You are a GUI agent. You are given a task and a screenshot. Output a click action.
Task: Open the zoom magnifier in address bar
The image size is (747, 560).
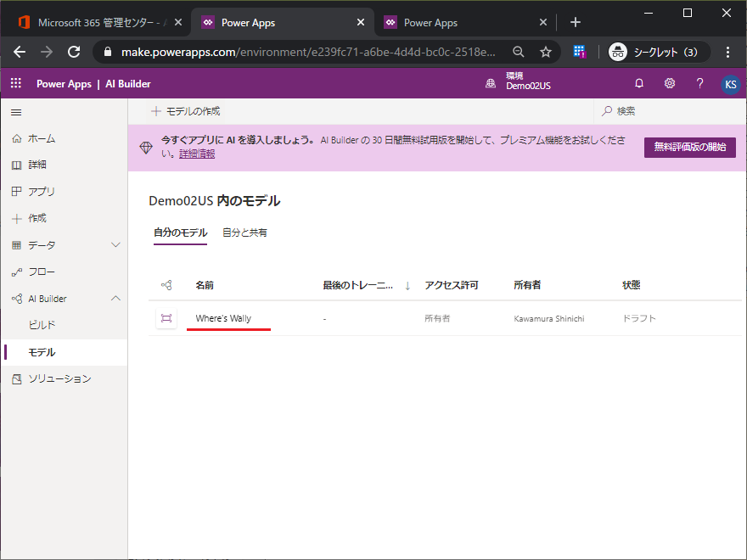click(x=519, y=52)
